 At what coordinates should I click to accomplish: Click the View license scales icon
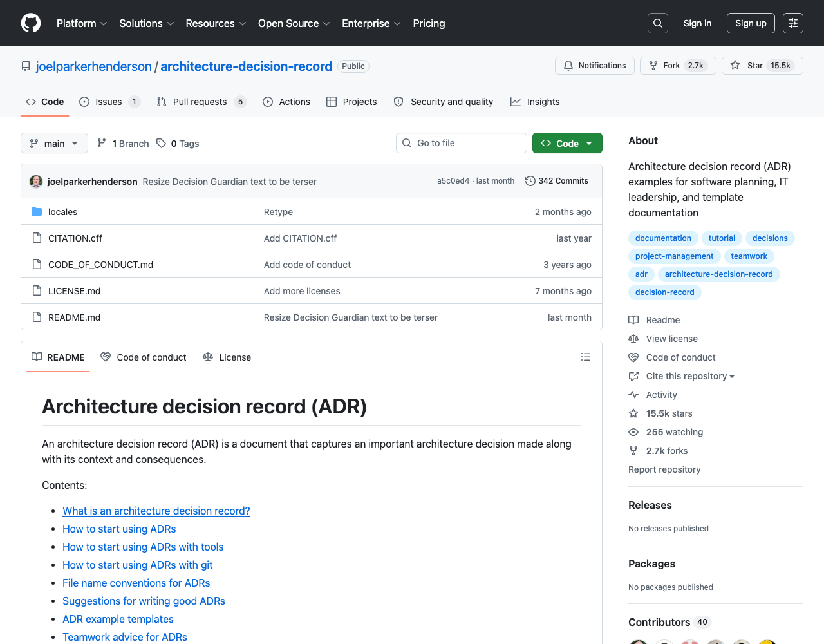click(633, 339)
